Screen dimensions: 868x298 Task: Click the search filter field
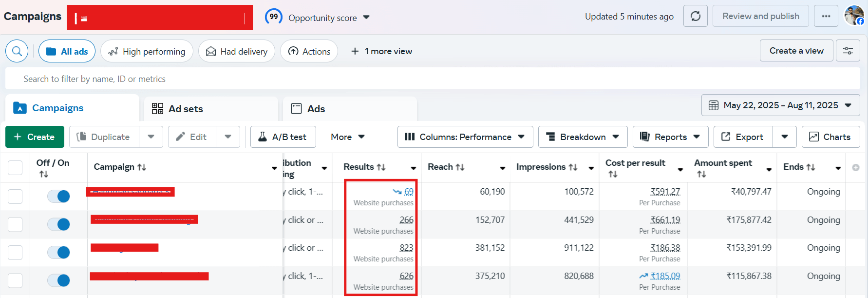point(433,79)
